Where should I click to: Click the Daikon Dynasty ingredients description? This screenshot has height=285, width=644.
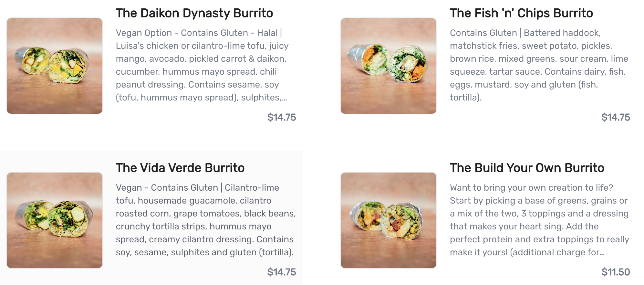click(x=202, y=65)
